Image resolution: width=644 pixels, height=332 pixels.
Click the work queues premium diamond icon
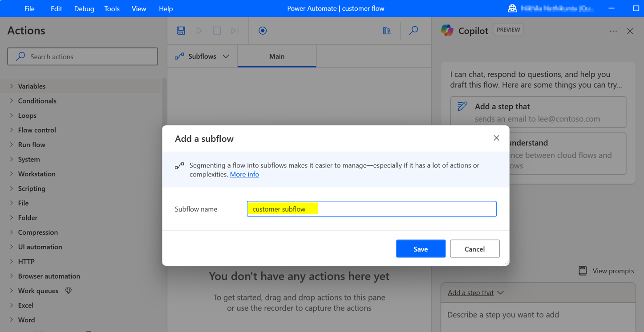[x=68, y=290]
